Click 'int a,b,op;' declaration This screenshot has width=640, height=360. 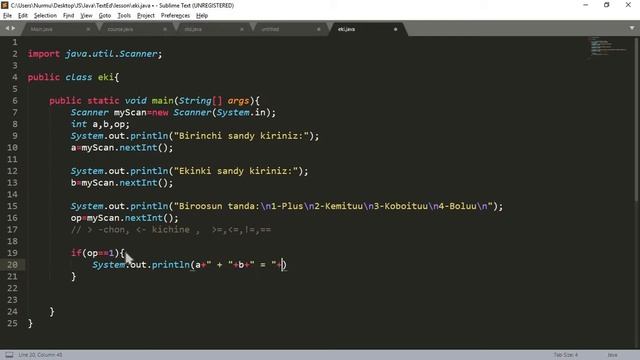[100, 124]
